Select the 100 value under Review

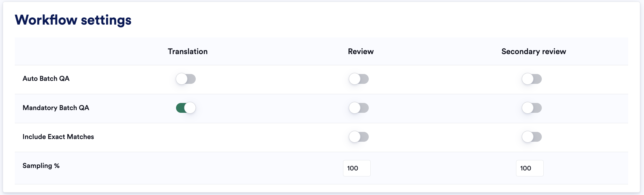[x=353, y=168]
